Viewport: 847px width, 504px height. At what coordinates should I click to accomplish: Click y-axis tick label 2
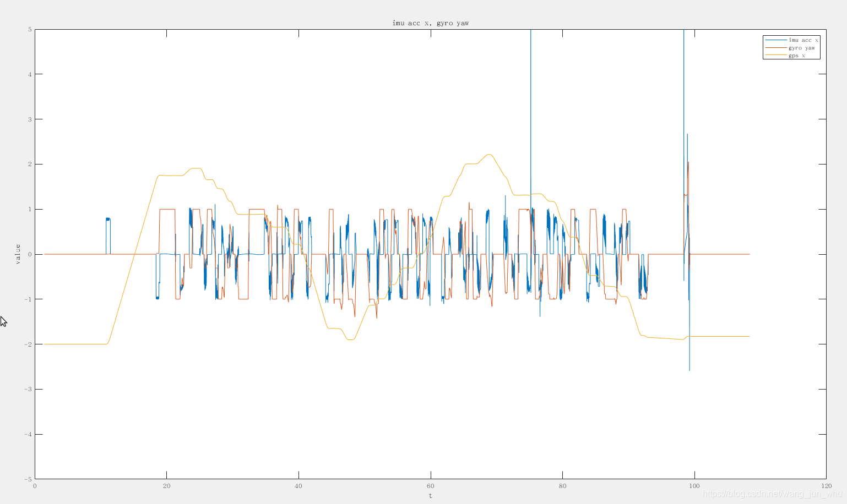pyautogui.click(x=29, y=164)
